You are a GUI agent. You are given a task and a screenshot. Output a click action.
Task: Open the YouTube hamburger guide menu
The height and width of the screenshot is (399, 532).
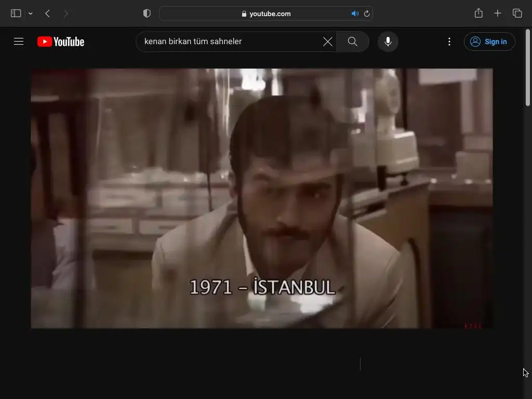click(19, 42)
